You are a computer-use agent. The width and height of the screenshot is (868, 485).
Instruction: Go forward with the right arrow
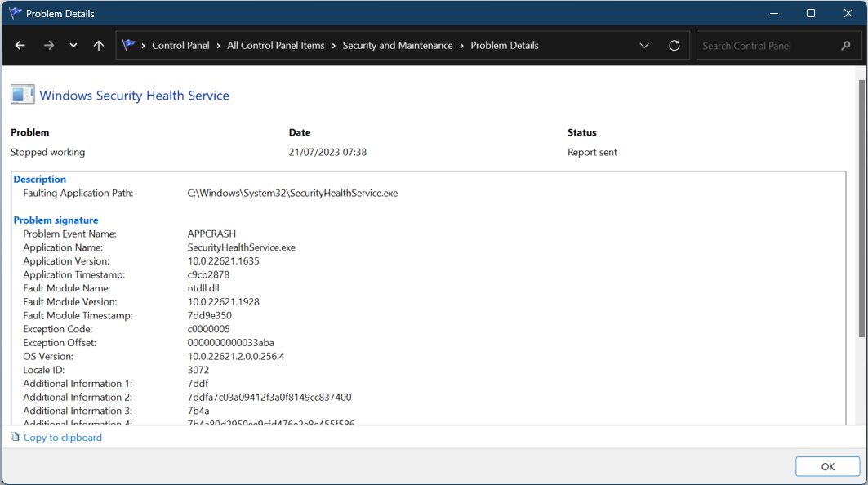point(49,46)
